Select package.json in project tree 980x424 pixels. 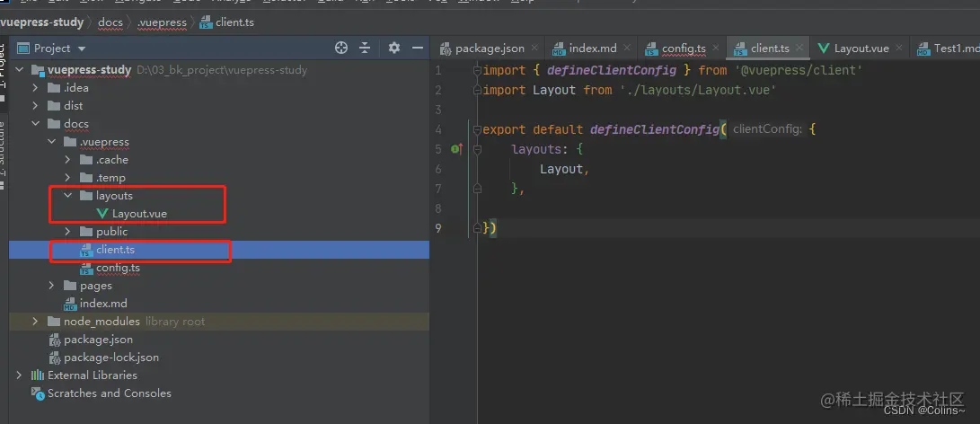tap(98, 340)
